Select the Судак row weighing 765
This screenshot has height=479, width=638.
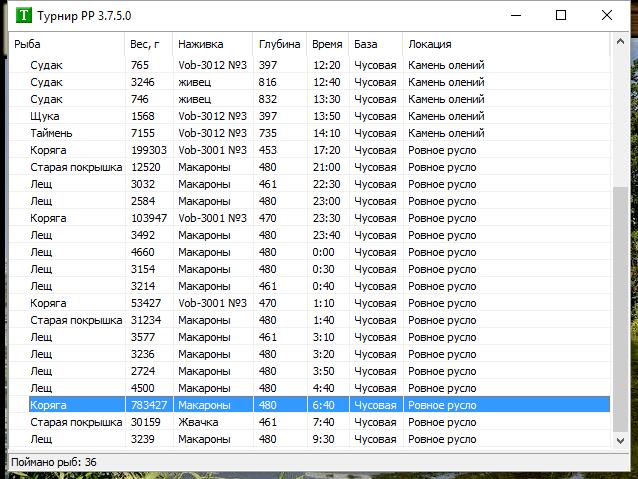[309, 65]
